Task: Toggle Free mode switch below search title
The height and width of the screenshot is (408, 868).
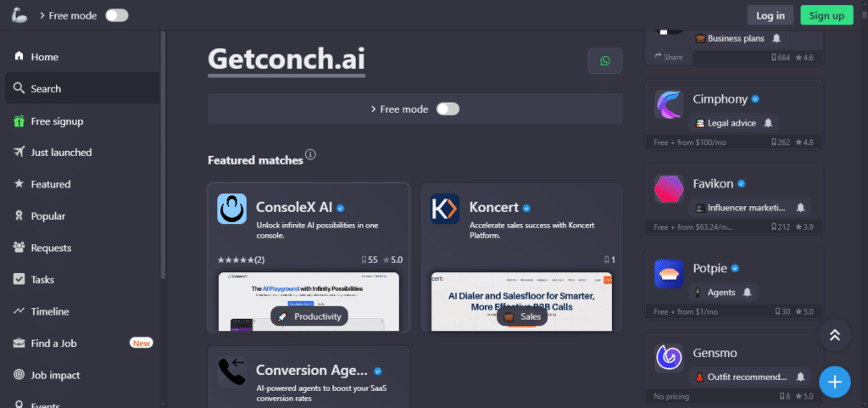Action: tap(448, 109)
